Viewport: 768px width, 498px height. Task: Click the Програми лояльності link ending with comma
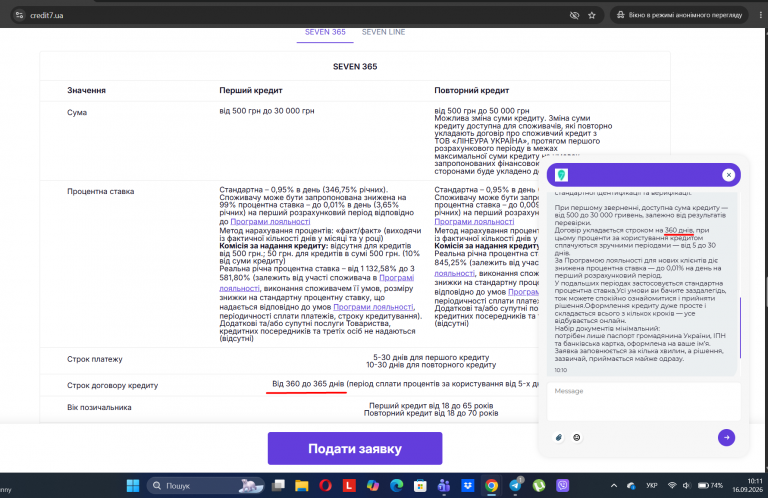373,307
